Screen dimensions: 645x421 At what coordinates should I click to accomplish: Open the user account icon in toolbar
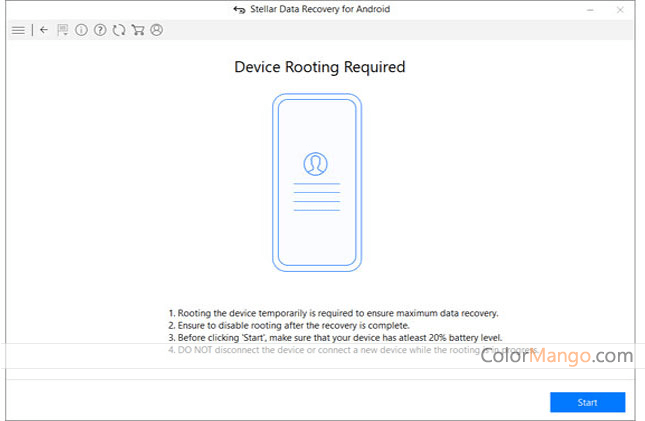coord(156,30)
